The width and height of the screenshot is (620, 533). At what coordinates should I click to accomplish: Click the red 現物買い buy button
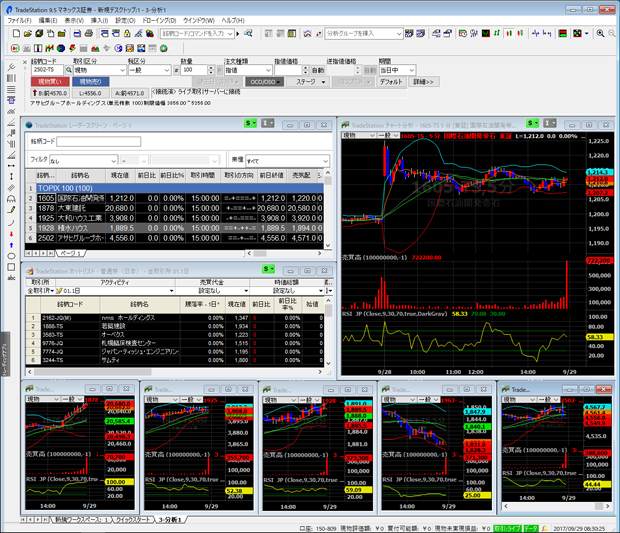(x=50, y=82)
